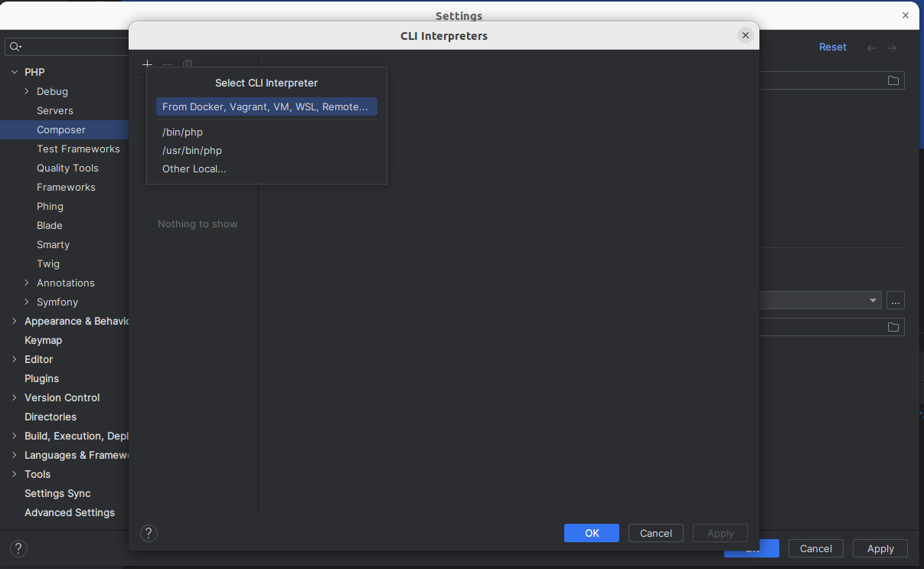Go forward with the right arrow in Settings

click(892, 47)
